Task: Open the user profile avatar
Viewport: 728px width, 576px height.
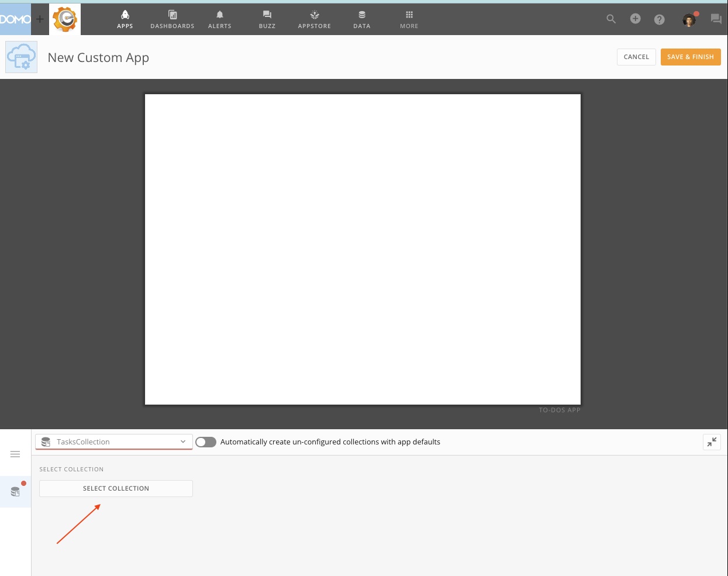Action: click(x=689, y=20)
